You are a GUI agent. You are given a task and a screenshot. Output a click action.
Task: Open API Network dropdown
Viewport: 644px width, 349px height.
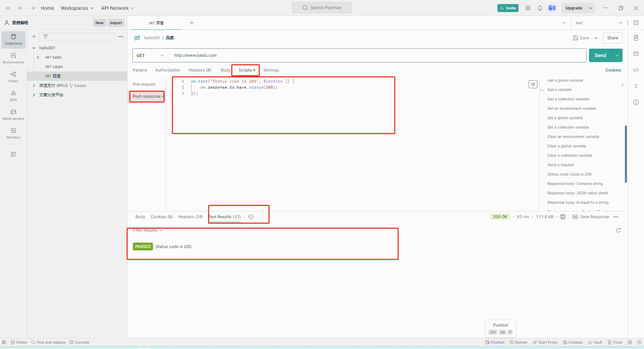117,8
